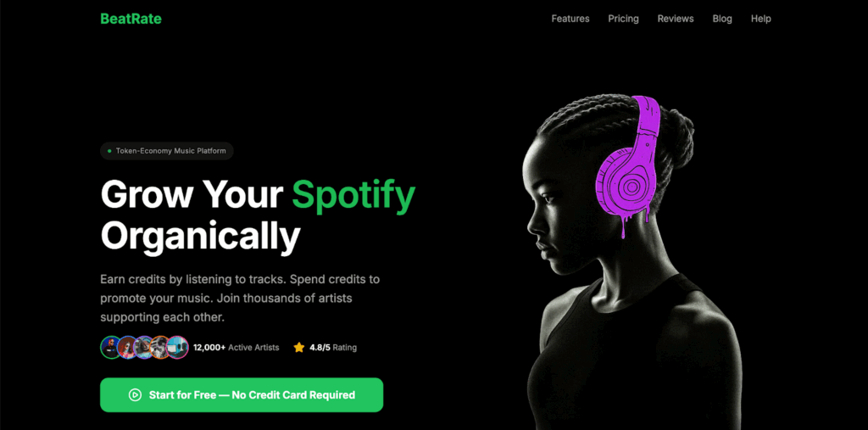
Task: Click the 12,000+ Active Artists text
Action: point(236,348)
